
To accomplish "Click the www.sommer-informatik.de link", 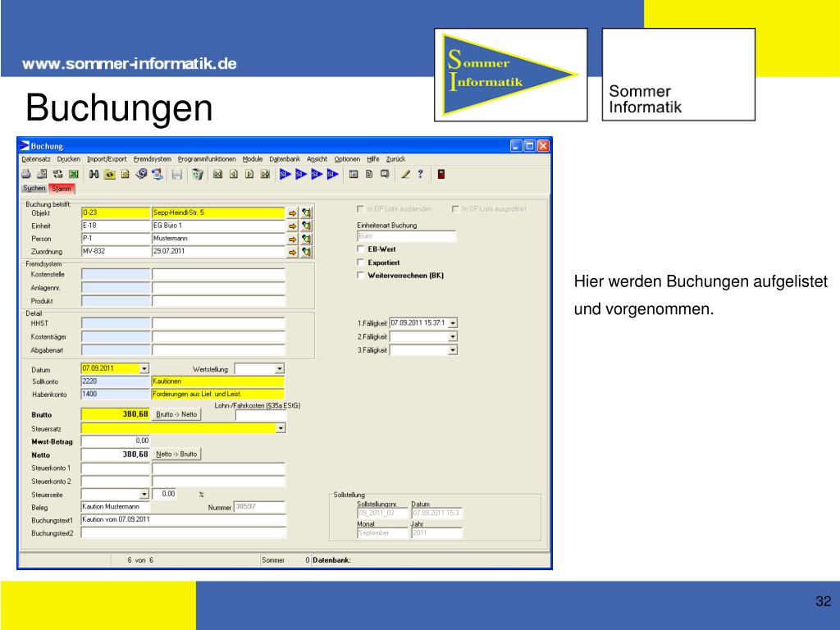I will [x=129, y=64].
